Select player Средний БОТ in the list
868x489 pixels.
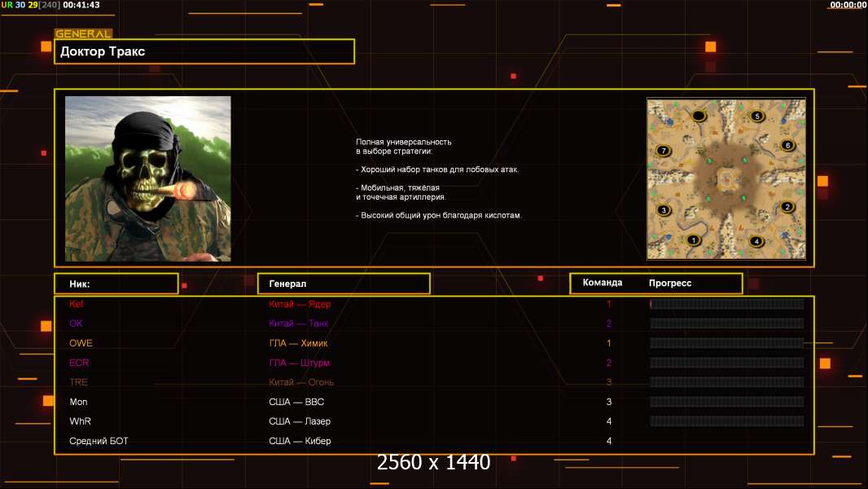(x=99, y=441)
